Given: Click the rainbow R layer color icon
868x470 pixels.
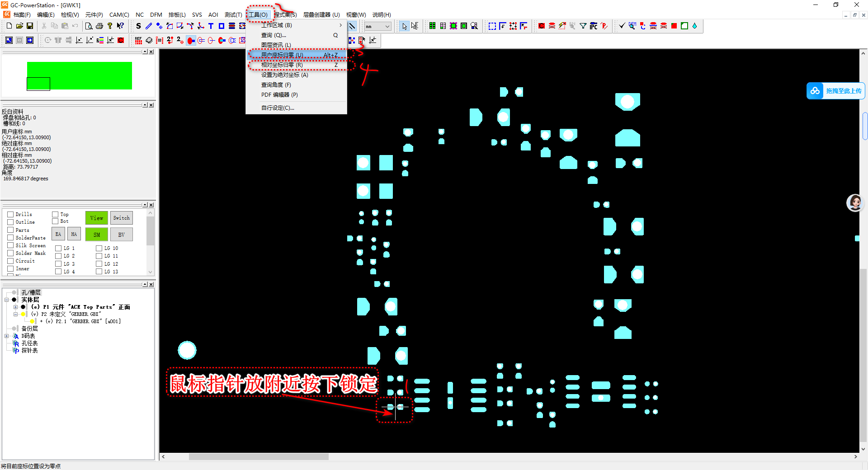Looking at the screenshot, I should pos(100,40).
